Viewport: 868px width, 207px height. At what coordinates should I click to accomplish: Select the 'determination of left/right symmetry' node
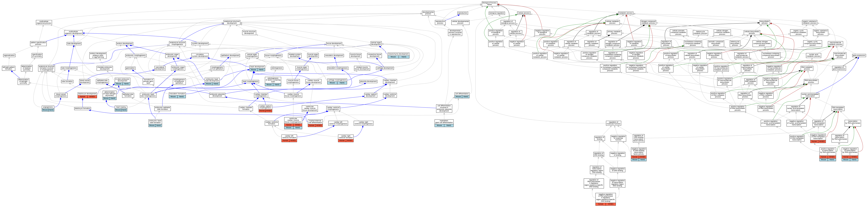point(23,82)
